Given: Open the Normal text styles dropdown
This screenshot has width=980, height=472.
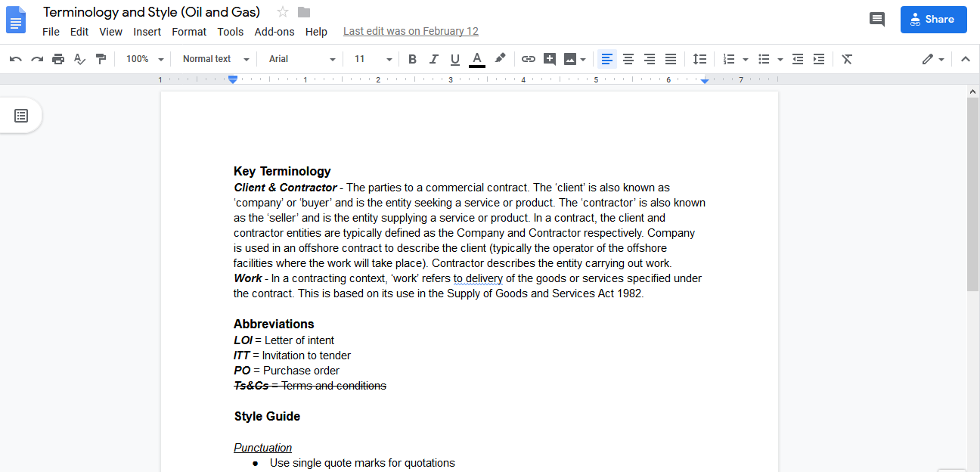Looking at the screenshot, I should click(216, 59).
